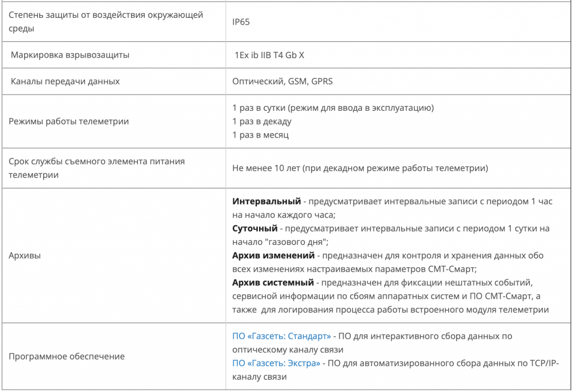Click the bold "Архив изменений" heading
The width and height of the screenshot is (573, 392).
(274, 256)
